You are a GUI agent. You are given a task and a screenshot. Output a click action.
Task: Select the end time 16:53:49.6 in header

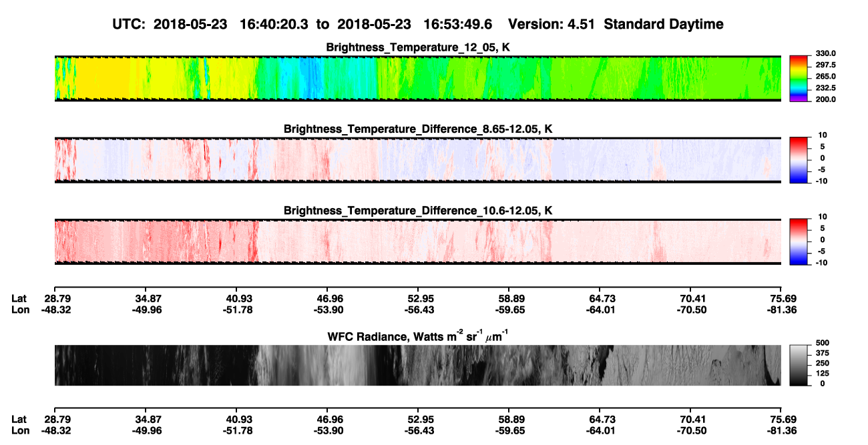(x=458, y=24)
